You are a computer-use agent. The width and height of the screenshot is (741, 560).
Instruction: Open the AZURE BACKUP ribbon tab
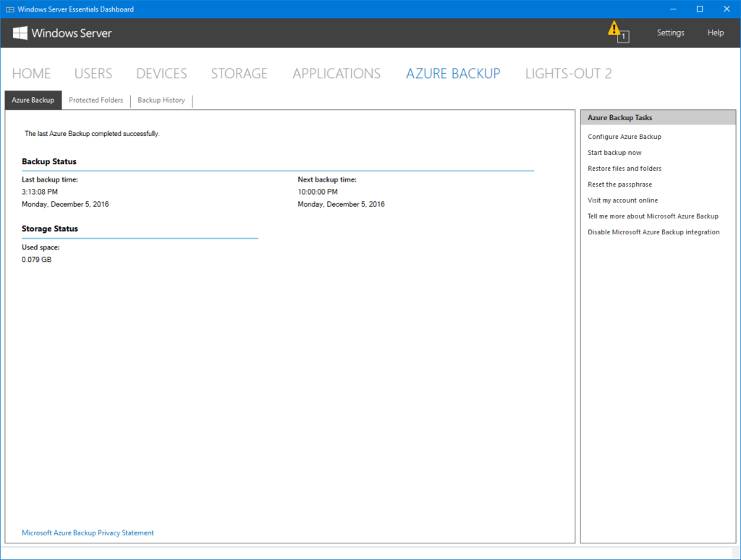(453, 73)
